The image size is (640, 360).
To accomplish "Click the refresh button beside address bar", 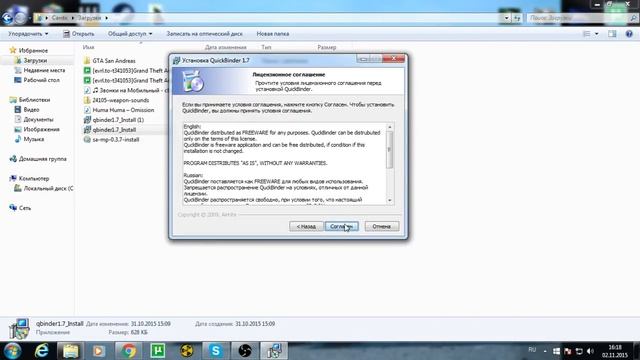I will pos(517,18).
